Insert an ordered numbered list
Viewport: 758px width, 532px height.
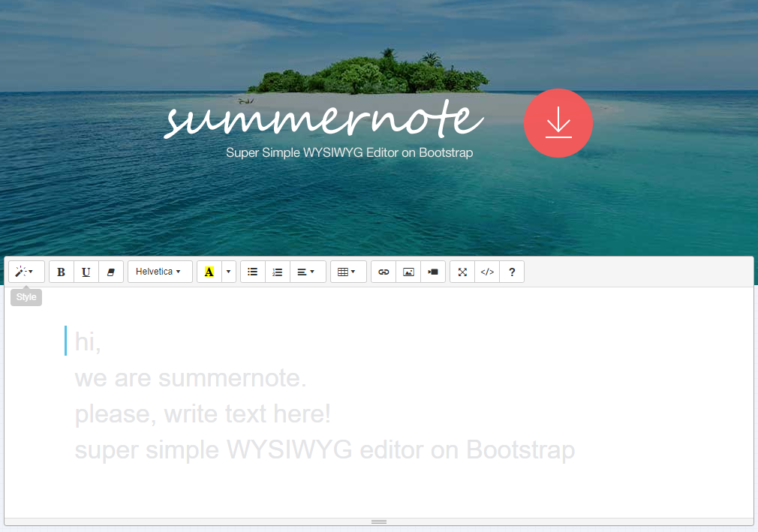pos(278,272)
